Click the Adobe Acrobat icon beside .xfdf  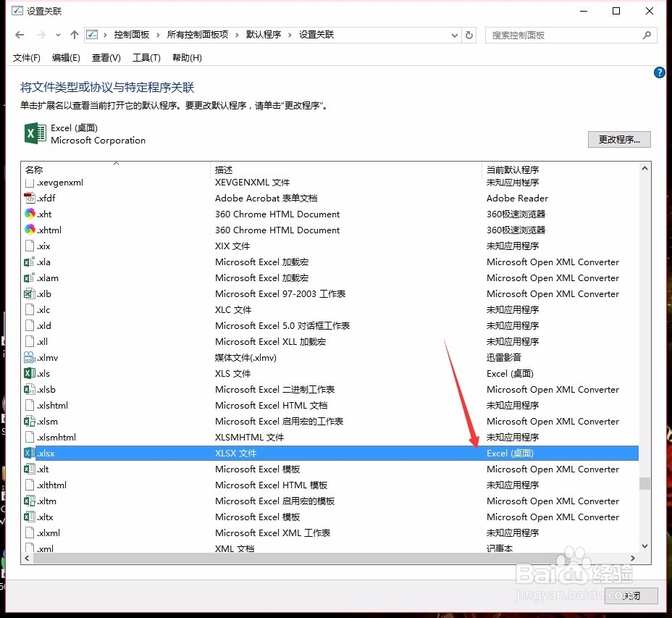click(x=29, y=198)
